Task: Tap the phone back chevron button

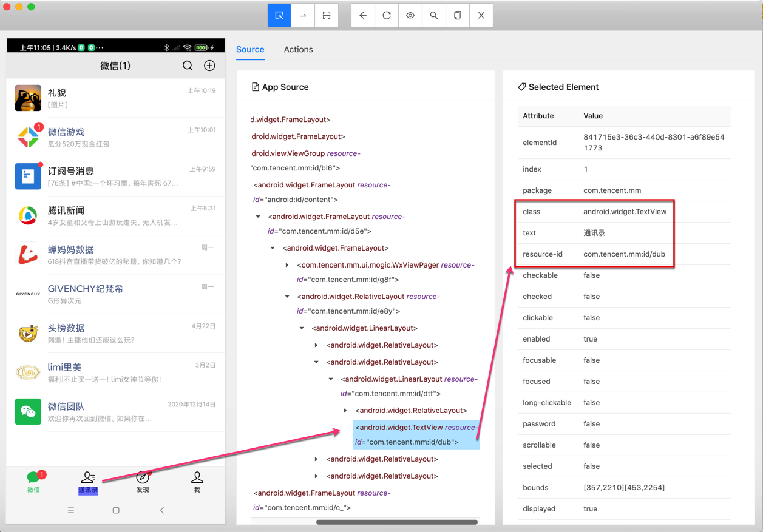Action: point(162,510)
